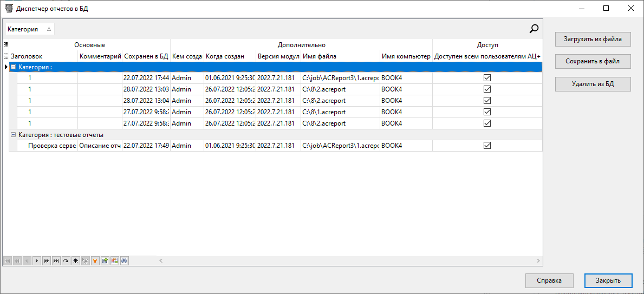Toggle access checkbox for Проверка серве row
644x294 pixels.
point(487,146)
